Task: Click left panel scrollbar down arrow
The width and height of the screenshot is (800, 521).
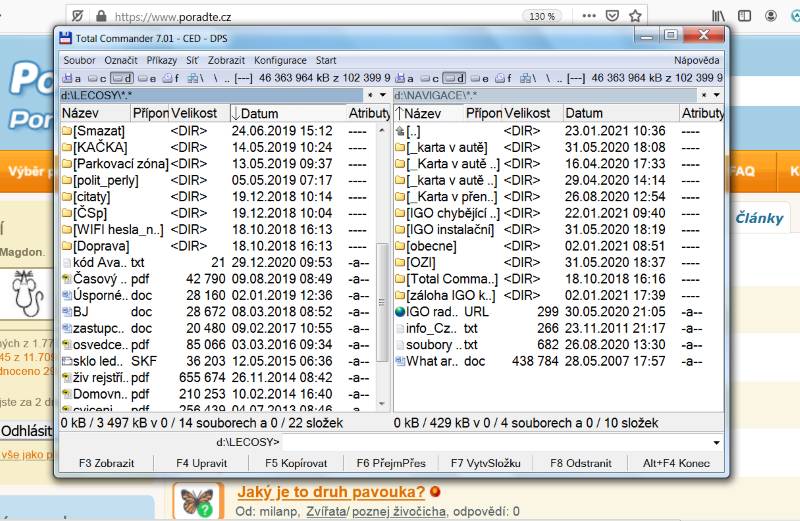Action: 382,404
